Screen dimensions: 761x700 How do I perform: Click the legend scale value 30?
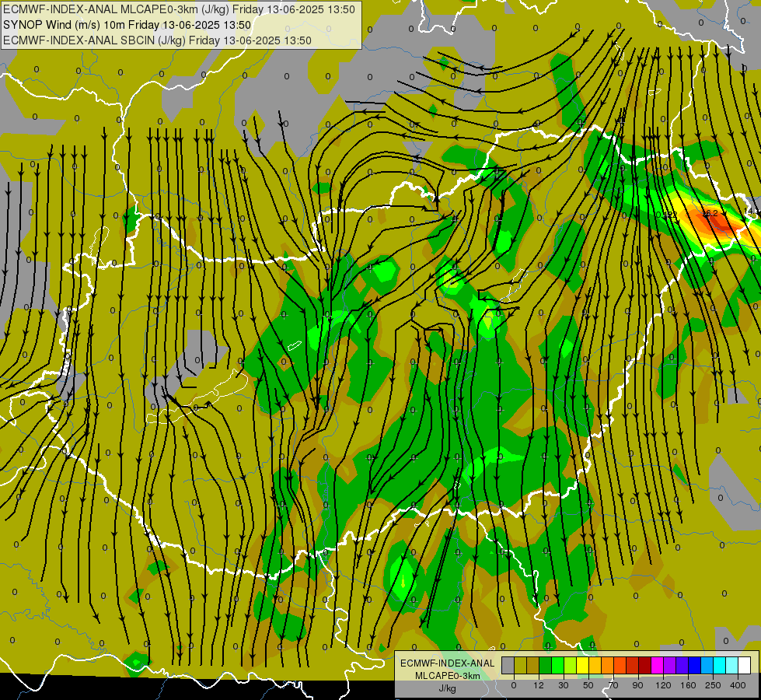click(564, 685)
